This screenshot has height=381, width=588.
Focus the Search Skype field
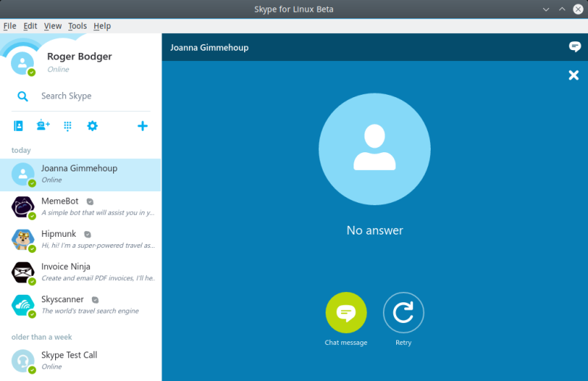coord(81,96)
